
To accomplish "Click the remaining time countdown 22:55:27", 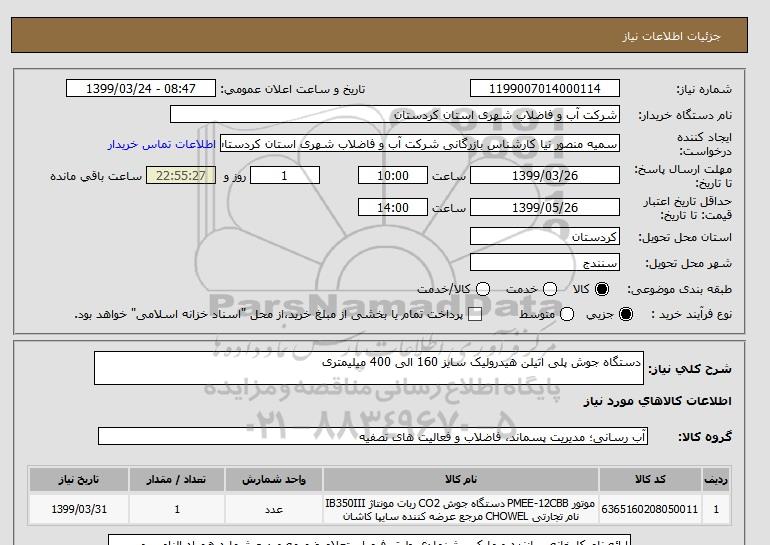I will click(181, 175).
